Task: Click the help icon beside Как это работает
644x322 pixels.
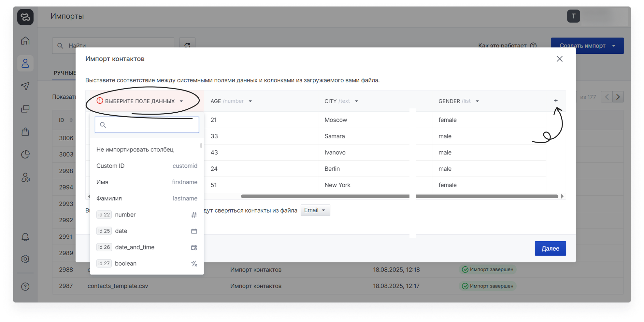Action: 533,46
